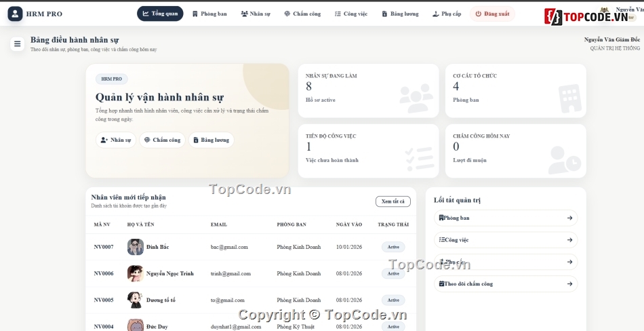Open Phòng ban shortcut link
Viewport: 644px width, 331px height.
506,218
